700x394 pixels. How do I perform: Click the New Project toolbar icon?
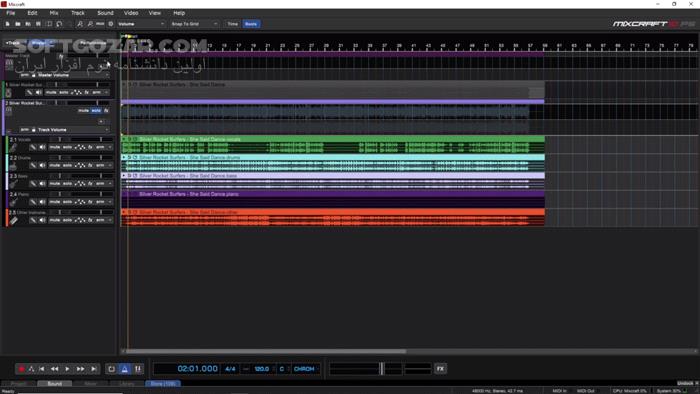pyautogui.click(x=8, y=24)
